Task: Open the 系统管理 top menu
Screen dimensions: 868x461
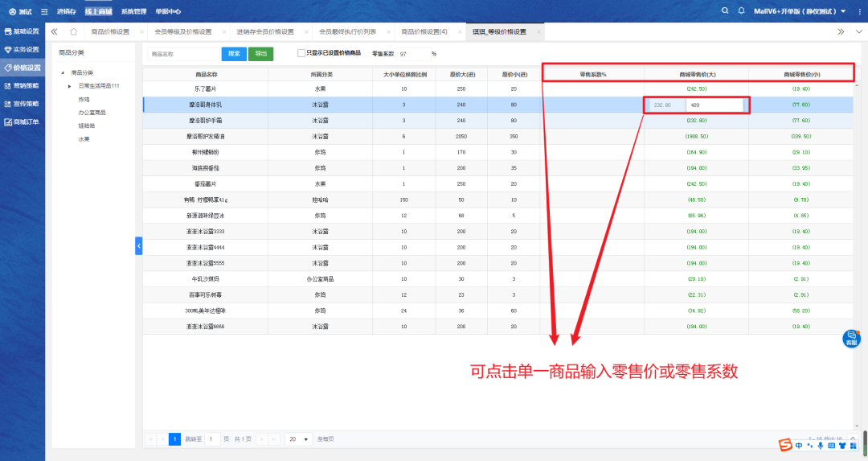Action: point(133,12)
